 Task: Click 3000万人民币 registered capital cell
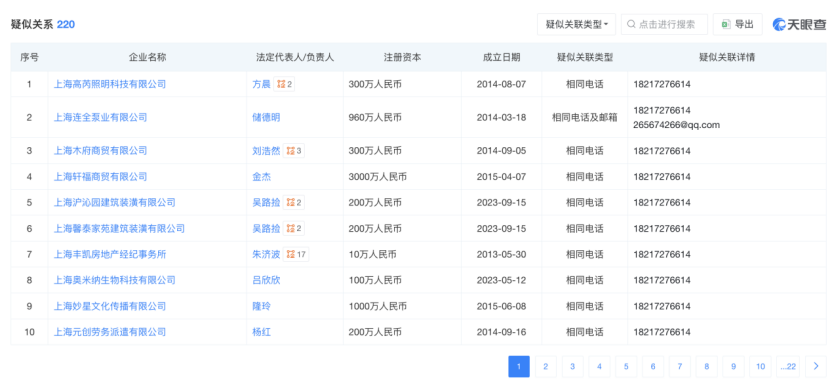(x=378, y=177)
